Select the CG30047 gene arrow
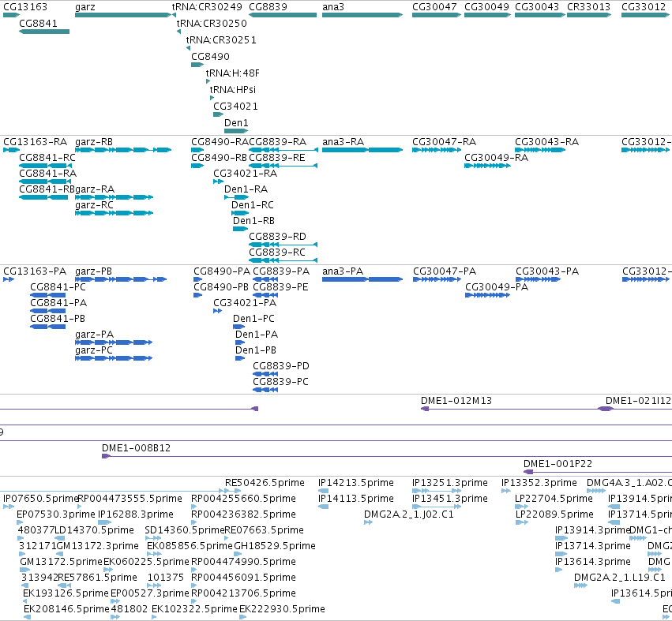Viewport: 672px width, 621px height. point(437,15)
